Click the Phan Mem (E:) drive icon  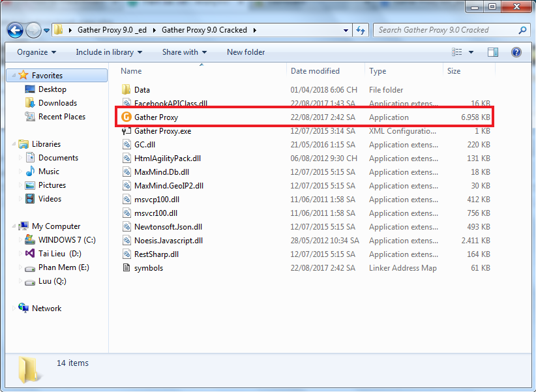click(30, 268)
